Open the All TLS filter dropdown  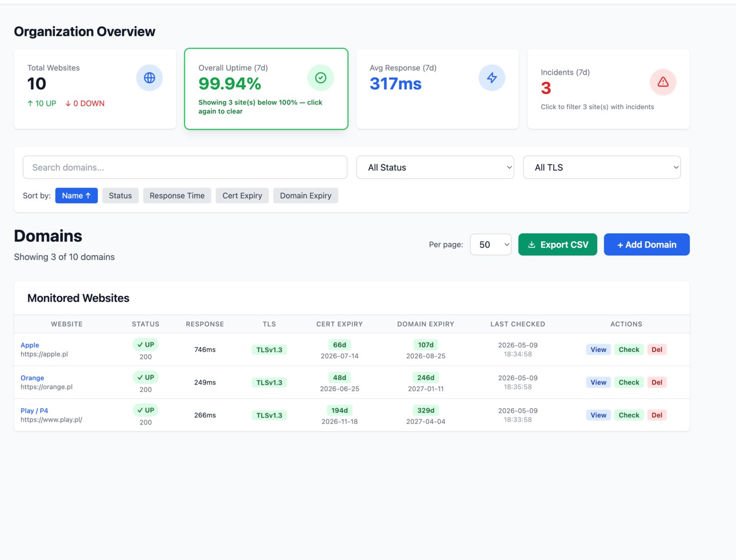[x=602, y=167]
